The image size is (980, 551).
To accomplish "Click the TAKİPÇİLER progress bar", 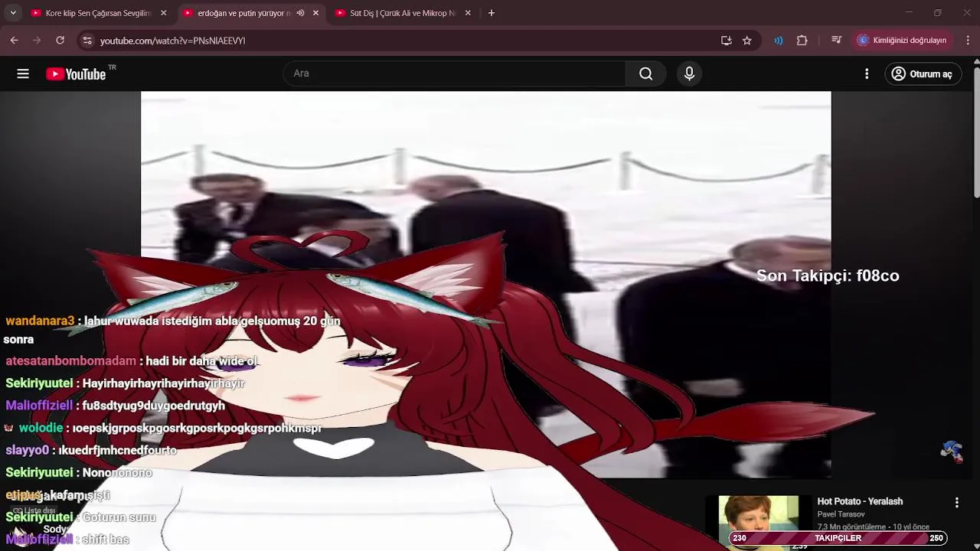I will coord(838,538).
